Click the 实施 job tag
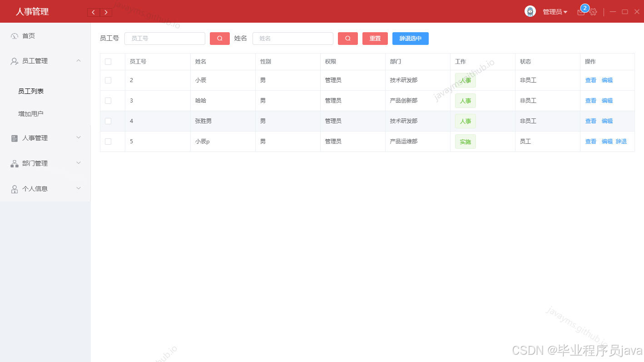 coord(466,142)
